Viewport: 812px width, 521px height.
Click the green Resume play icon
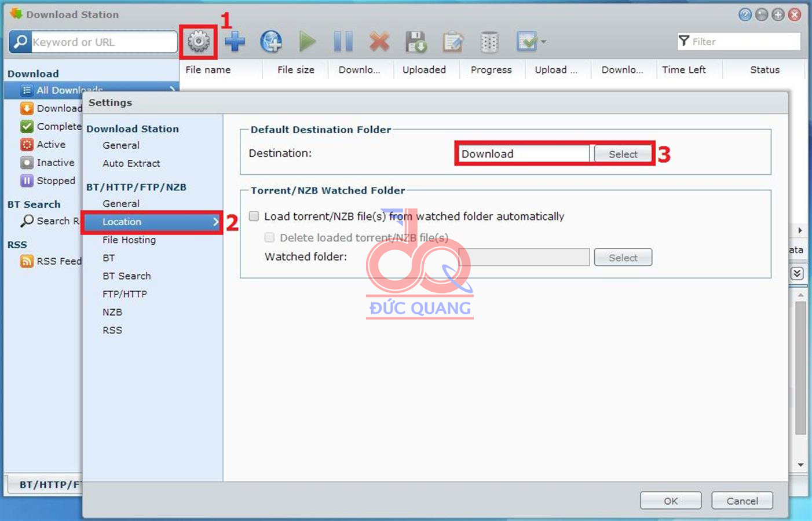[308, 42]
